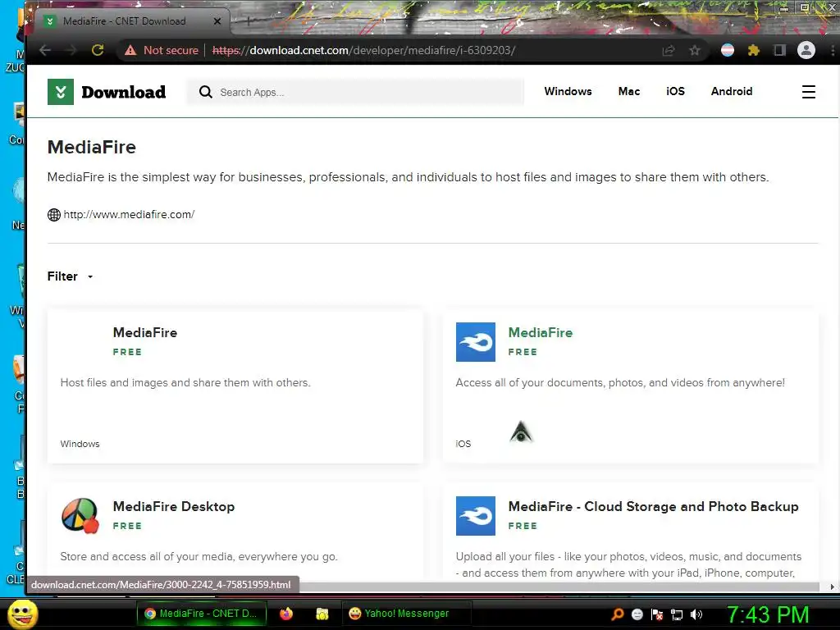The height and width of the screenshot is (630, 840).
Task: Click the MediaFire page heading
Action: pos(92,147)
